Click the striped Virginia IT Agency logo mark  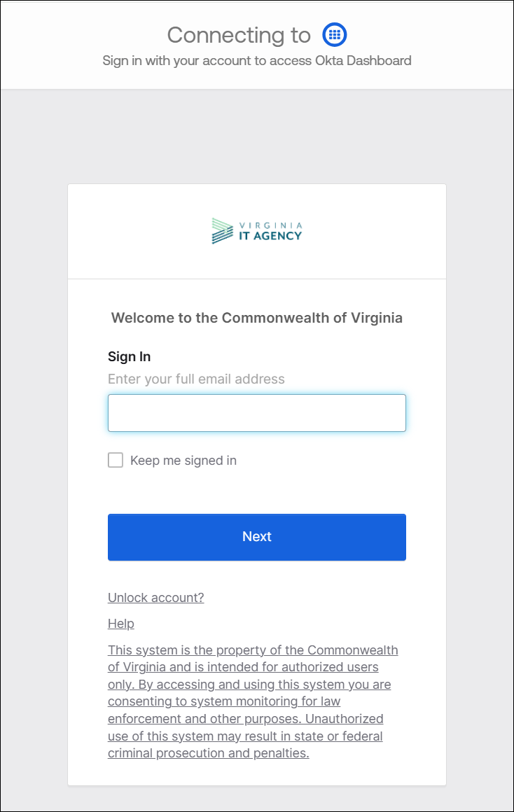tap(222, 231)
